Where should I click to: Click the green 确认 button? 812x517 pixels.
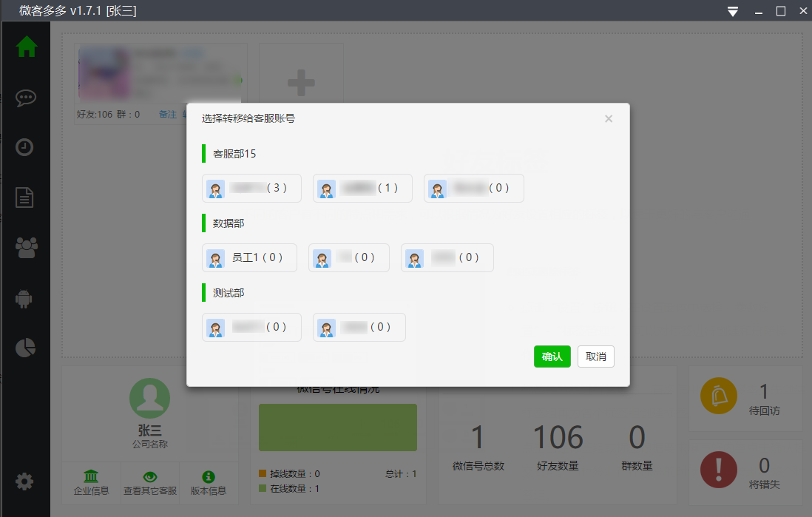[552, 357]
